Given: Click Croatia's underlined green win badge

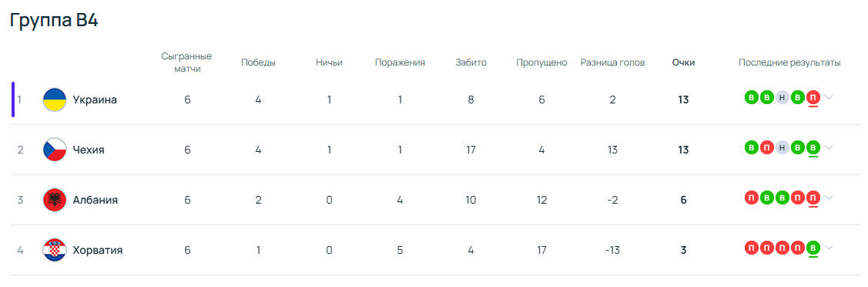Looking at the screenshot, I should [x=813, y=248].
